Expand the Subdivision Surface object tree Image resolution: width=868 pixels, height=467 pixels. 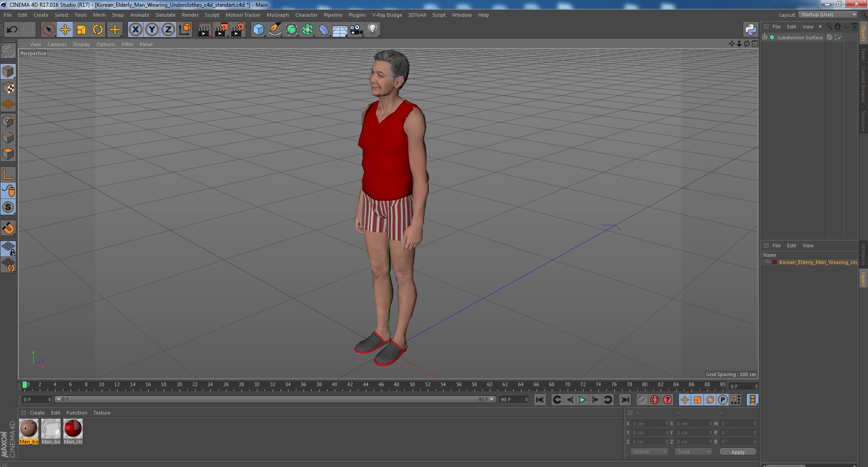click(x=765, y=38)
